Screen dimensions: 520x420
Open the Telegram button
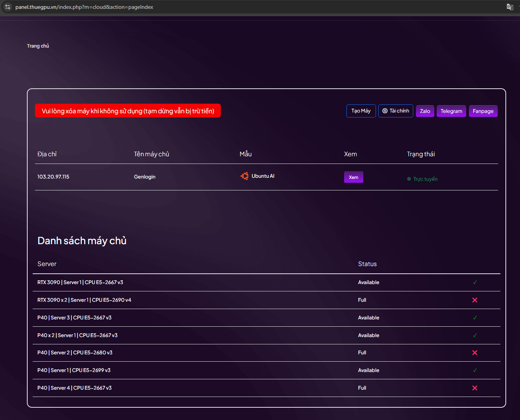coord(451,111)
